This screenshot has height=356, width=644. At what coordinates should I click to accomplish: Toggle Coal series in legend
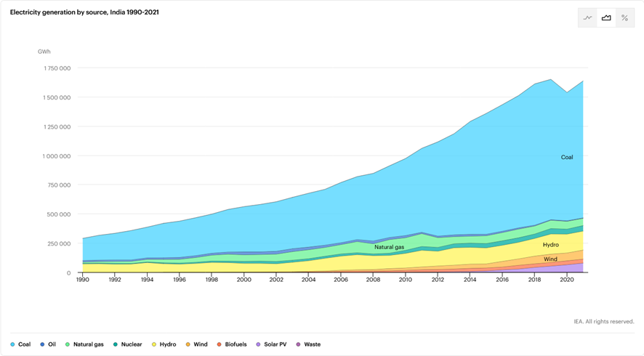pyautogui.click(x=20, y=344)
